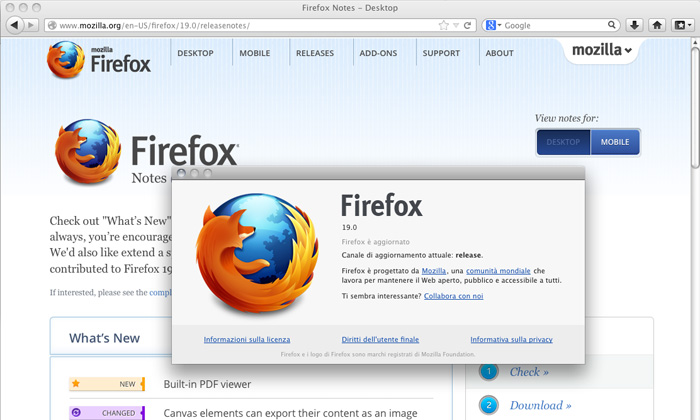Screen dimensions: 700x420
Task: Switch release notes view to DESKTOP
Action: click(x=563, y=142)
